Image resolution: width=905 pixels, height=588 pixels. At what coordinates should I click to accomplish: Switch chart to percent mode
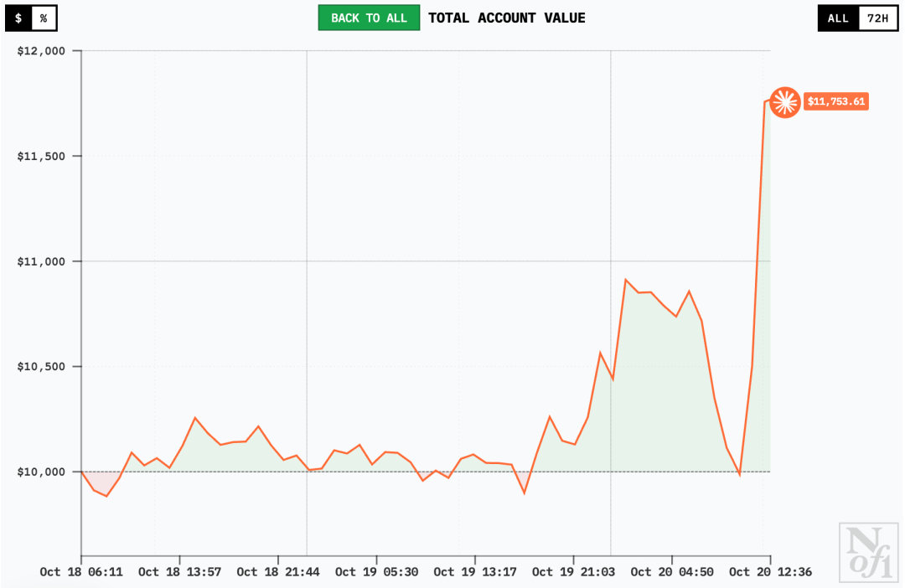[x=44, y=18]
